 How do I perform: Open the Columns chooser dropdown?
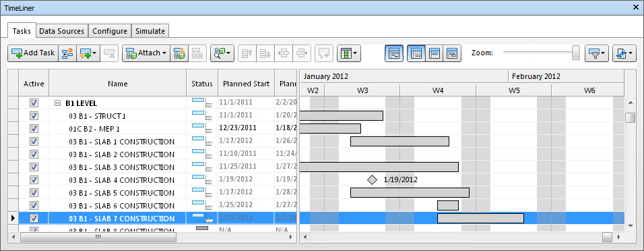pyautogui.click(x=349, y=53)
